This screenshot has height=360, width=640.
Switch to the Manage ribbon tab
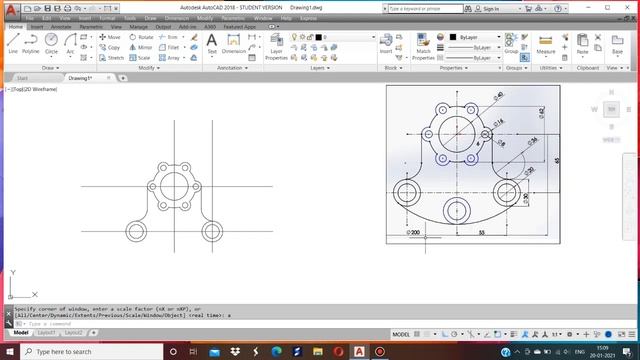tap(138, 27)
